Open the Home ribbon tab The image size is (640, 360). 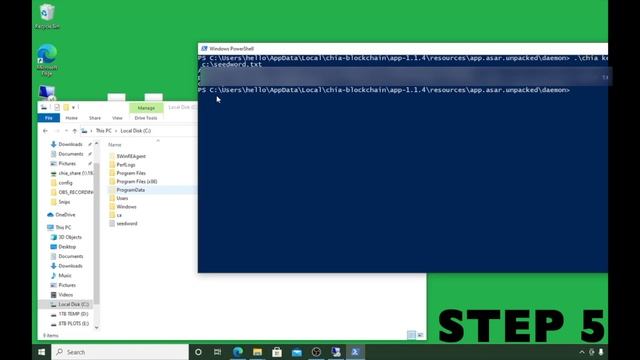pos(71,118)
